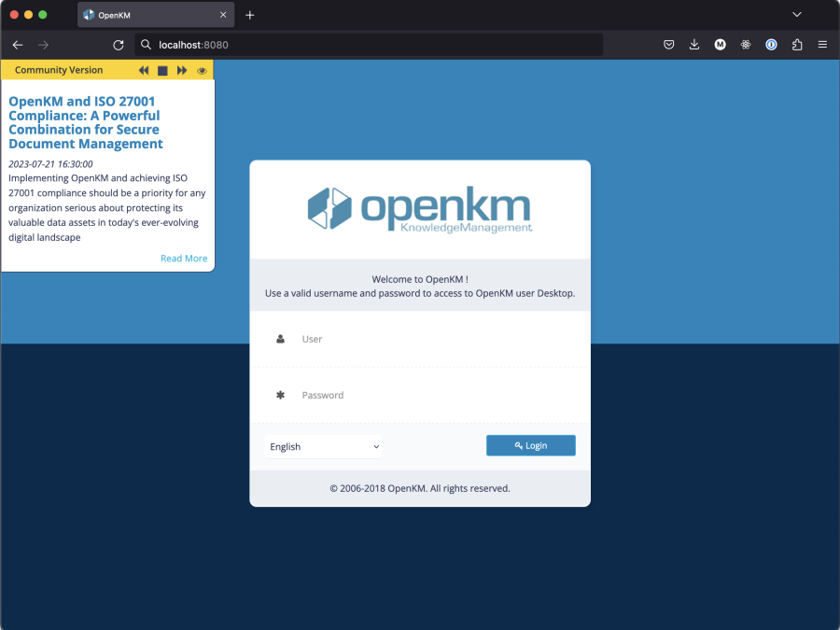Select the 2006-2018 OpenKM copyright text
Image resolution: width=840 pixels, height=630 pixels.
click(420, 488)
